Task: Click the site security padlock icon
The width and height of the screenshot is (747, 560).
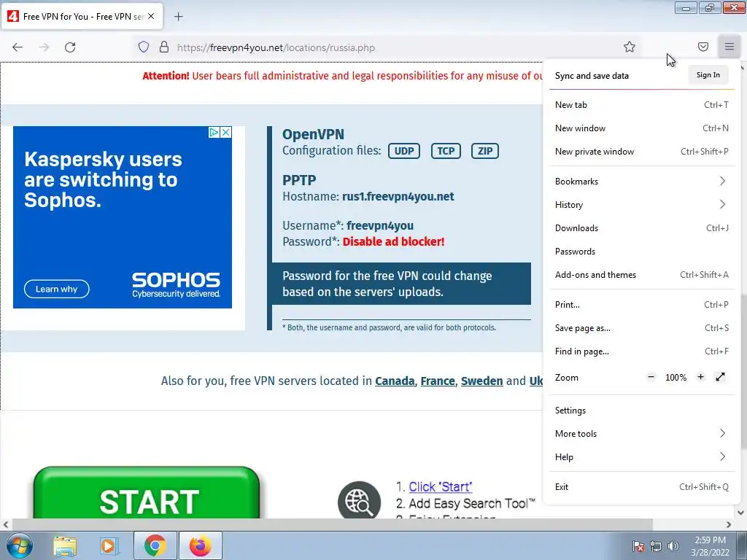Action: click(164, 47)
